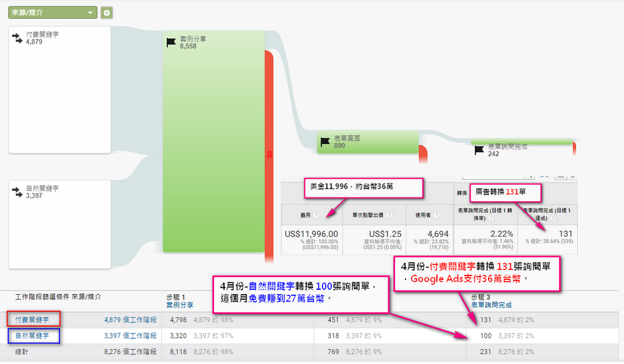Click the 自然關鍵字 row label in table
The image size is (624, 364).
pyautogui.click(x=32, y=336)
